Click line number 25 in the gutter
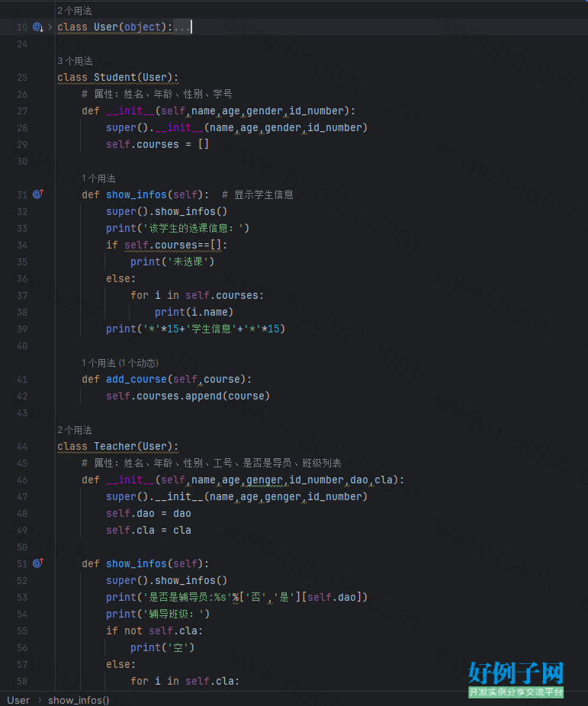 coord(22,78)
